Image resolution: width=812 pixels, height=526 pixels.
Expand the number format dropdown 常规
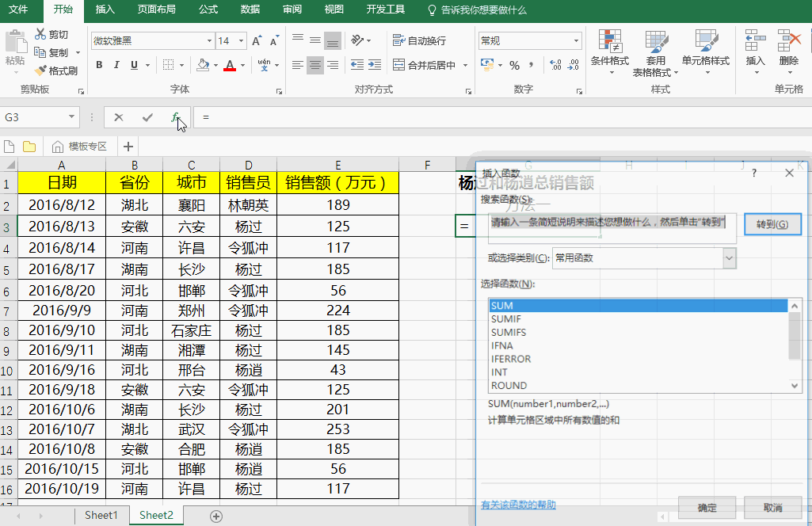coord(576,40)
